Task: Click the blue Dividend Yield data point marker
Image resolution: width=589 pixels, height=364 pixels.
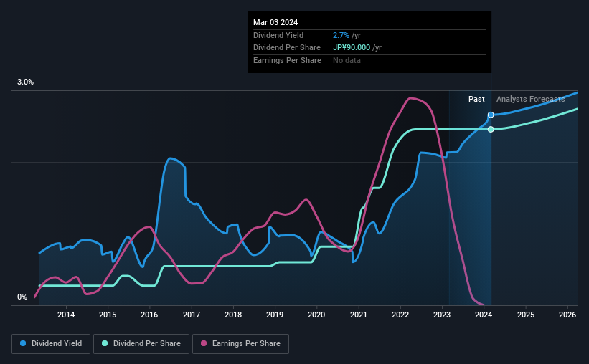Action: 491,115
